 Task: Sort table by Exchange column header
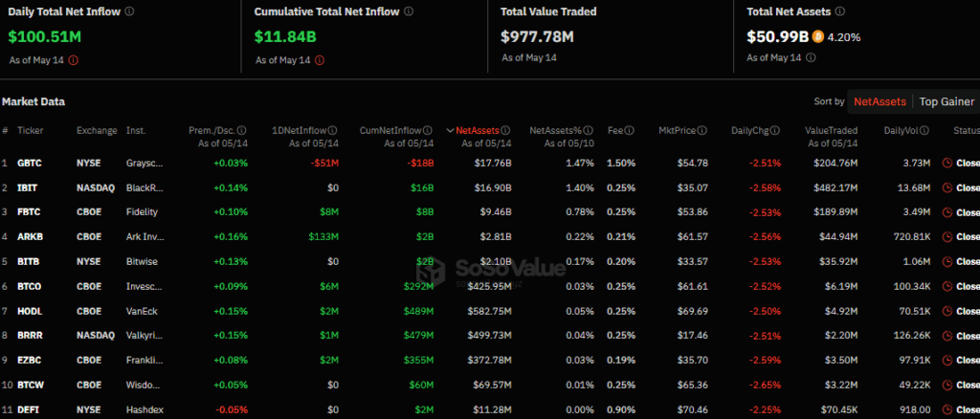(x=97, y=130)
